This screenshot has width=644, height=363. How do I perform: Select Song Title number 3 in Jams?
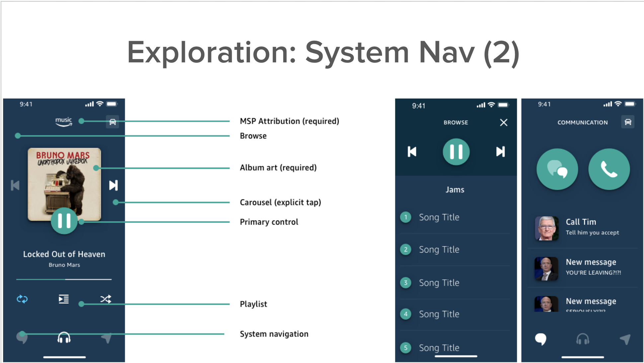pyautogui.click(x=455, y=283)
